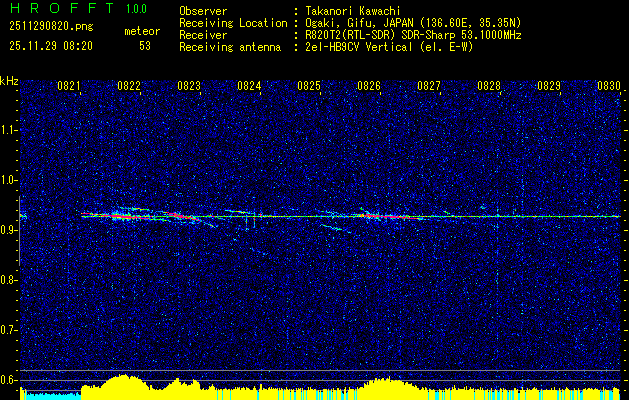The height and width of the screenshot is (400, 629).
Task: Click the 2el-HB9CV Vertical antenna text
Action: (389, 47)
